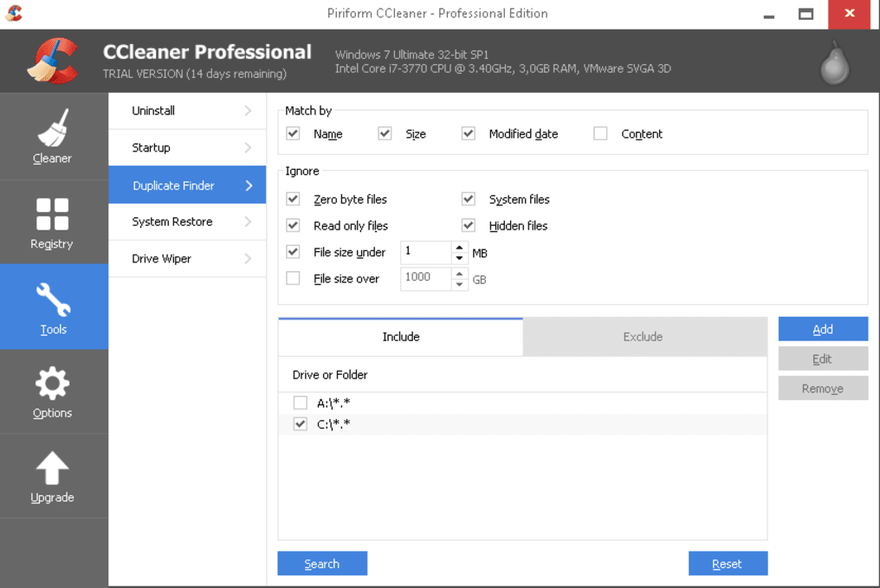Expand the Startup section chevron

(x=249, y=147)
